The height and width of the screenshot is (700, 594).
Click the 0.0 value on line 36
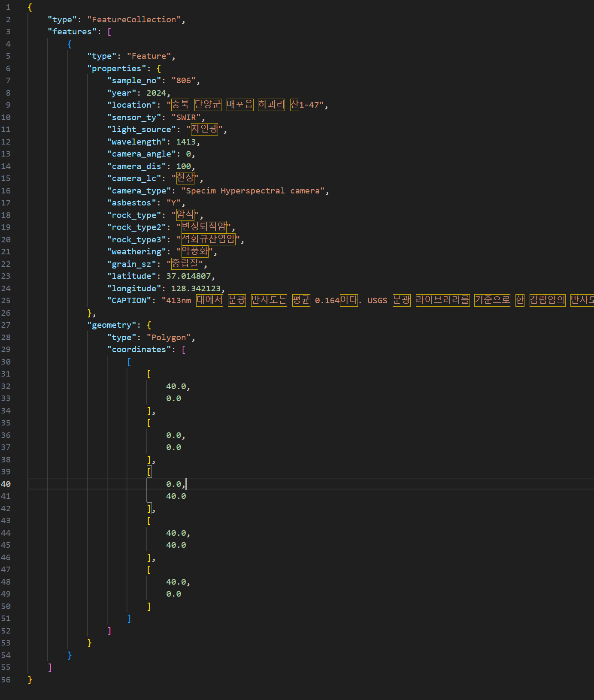173,435
